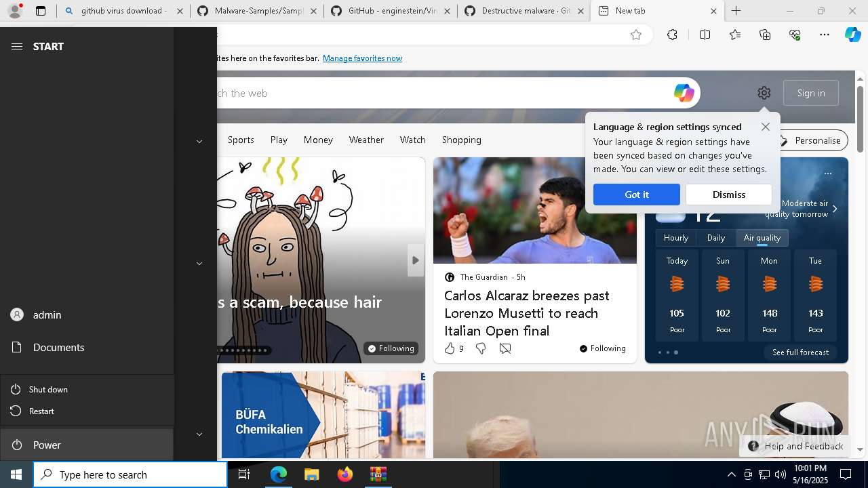Open the Collections toolbar icon
The width and height of the screenshot is (868, 488).
coord(765,35)
